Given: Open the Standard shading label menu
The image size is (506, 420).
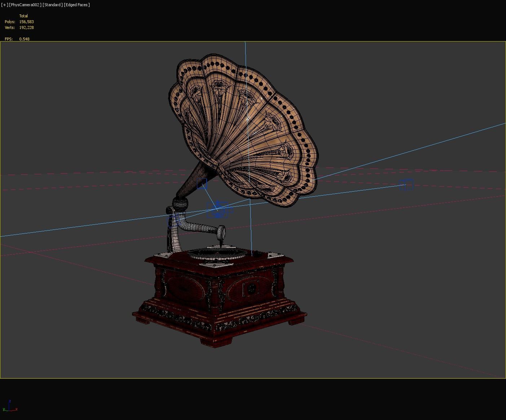Looking at the screenshot, I should 53,5.
